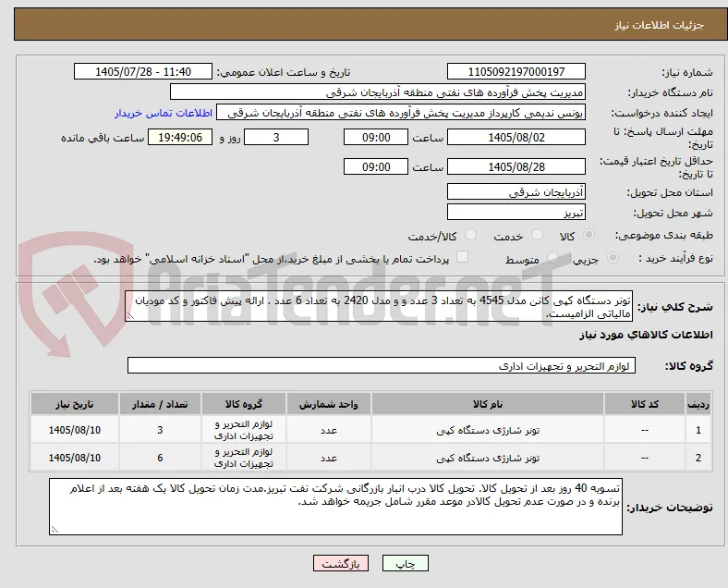Click the استان محل تحویل field
Image resolution: width=728 pixels, height=588 pixels.
tap(516, 191)
